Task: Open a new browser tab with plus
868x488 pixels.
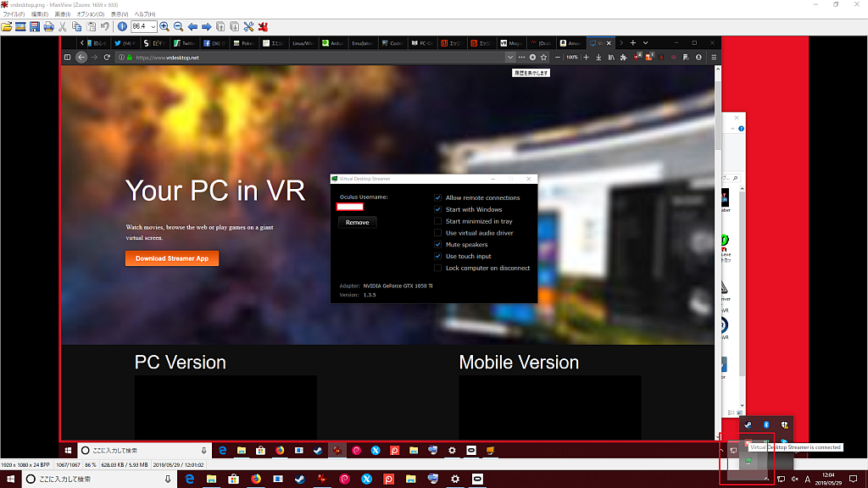Action: coord(632,42)
